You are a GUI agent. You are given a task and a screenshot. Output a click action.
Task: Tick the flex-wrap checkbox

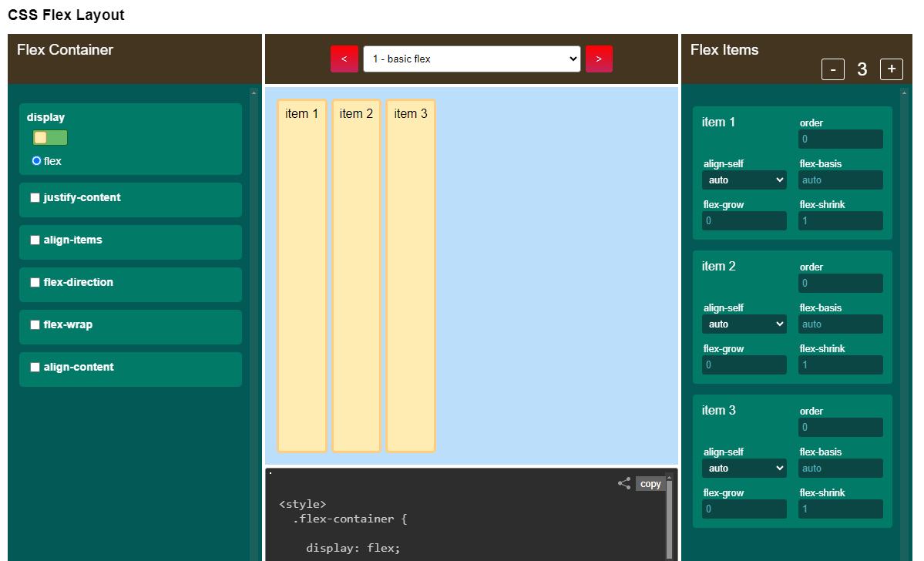(x=35, y=325)
